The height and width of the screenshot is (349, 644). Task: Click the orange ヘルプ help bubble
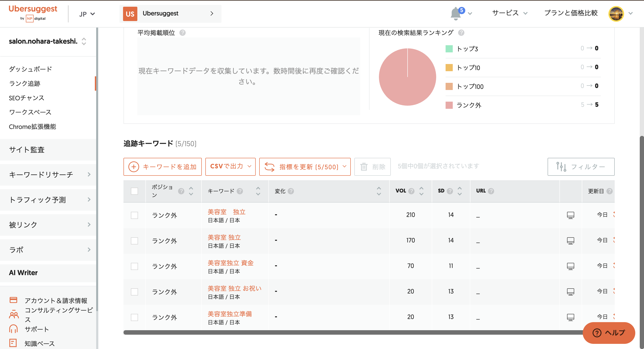609,333
